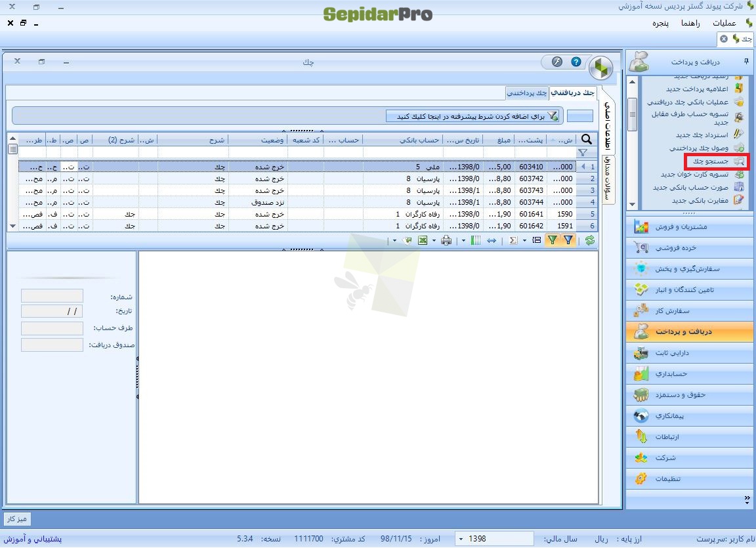Viewport: 756px width, 548px height.
Task: Click the group rows icon in the grid toolbar
Action: 537,240
